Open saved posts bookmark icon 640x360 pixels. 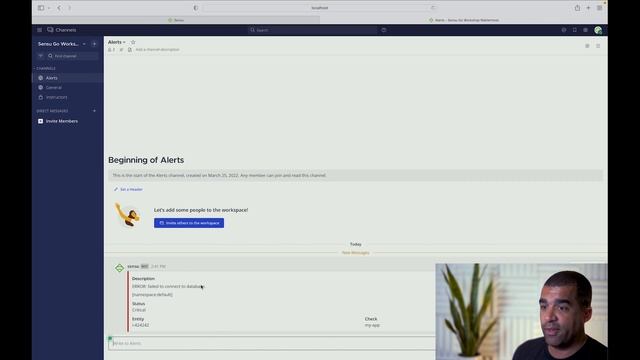tap(575, 30)
